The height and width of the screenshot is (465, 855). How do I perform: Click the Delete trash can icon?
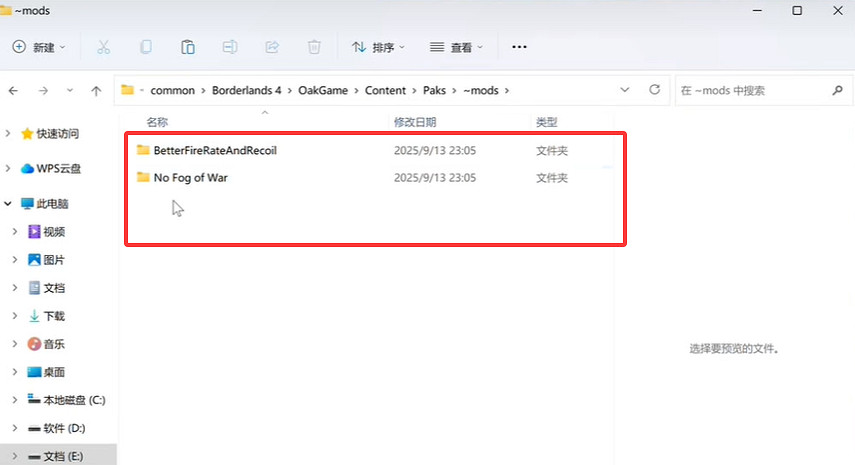pos(314,47)
